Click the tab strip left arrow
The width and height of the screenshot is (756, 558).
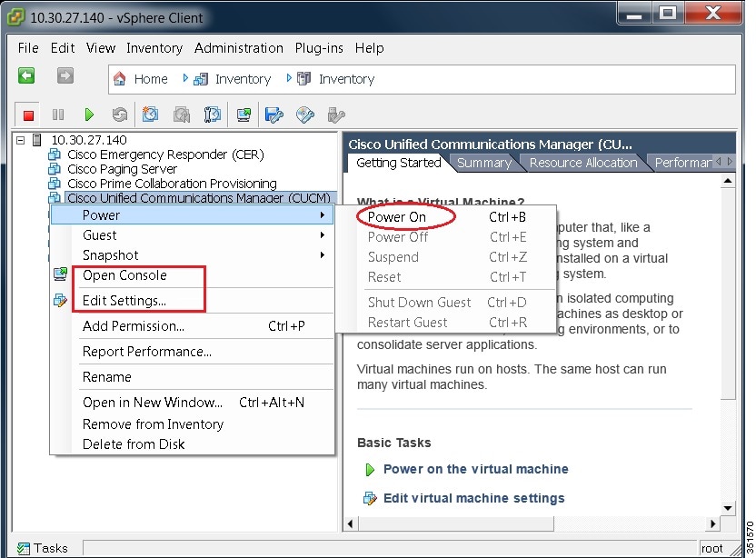pyautogui.click(x=719, y=161)
